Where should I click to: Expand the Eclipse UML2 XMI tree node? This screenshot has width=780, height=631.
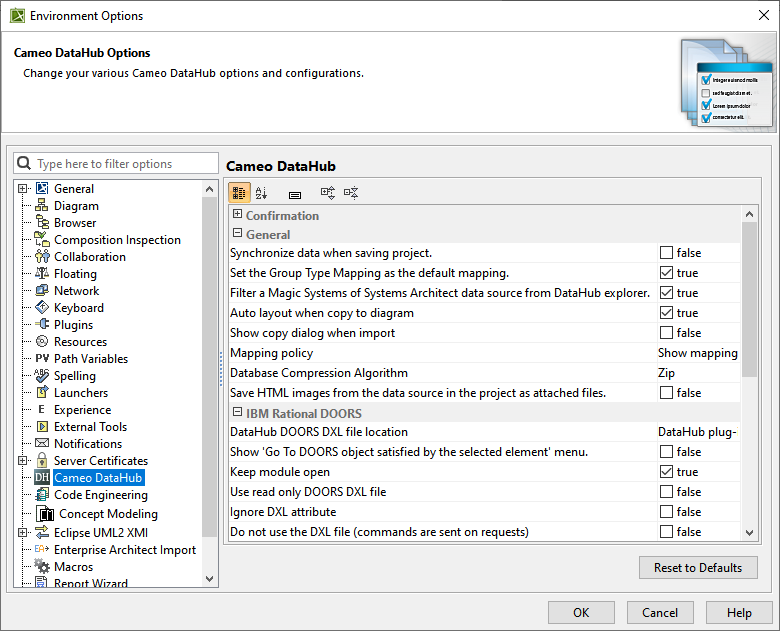click(22, 532)
